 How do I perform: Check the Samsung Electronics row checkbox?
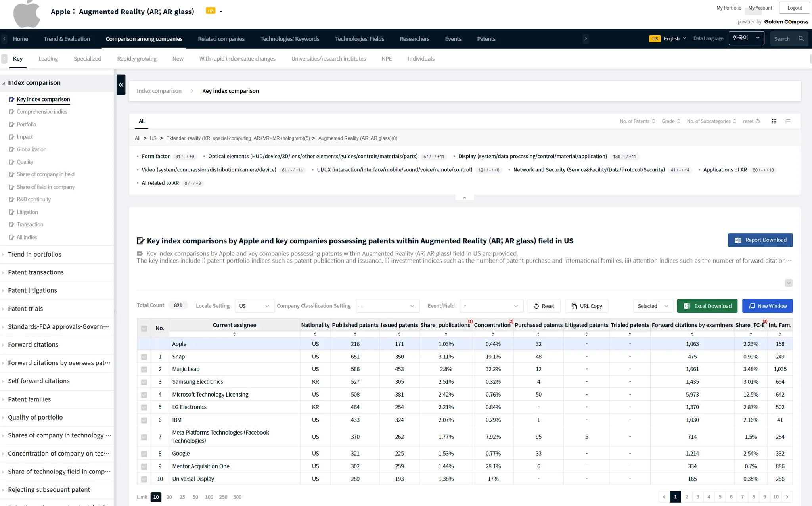coord(144,382)
